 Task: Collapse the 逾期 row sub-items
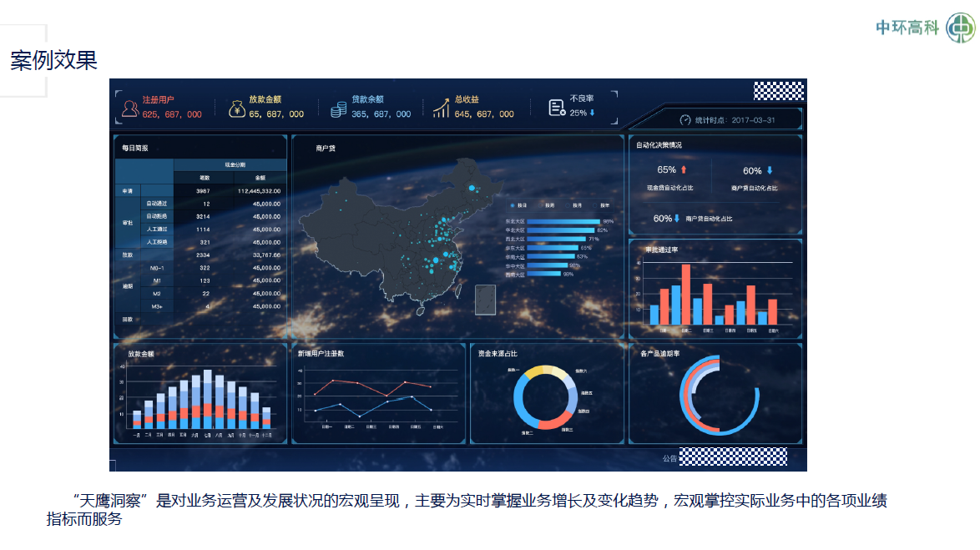pos(127,285)
